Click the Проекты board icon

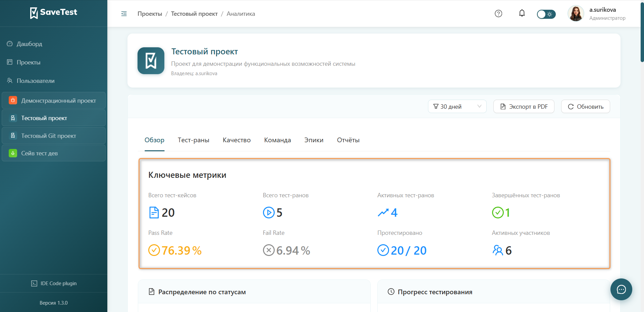[x=10, y=62]
